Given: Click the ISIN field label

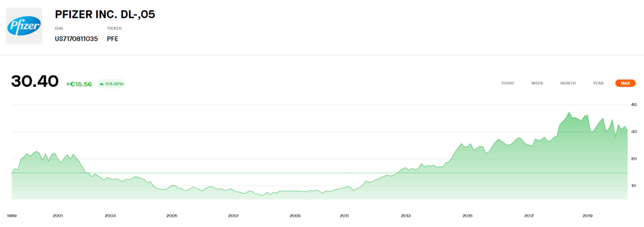Looking at the screenshot, I should point(59,28).
